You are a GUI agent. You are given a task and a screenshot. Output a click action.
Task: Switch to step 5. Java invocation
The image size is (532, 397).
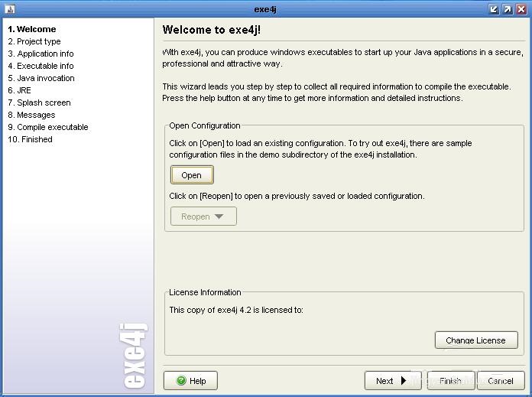[x=41, y=78]
